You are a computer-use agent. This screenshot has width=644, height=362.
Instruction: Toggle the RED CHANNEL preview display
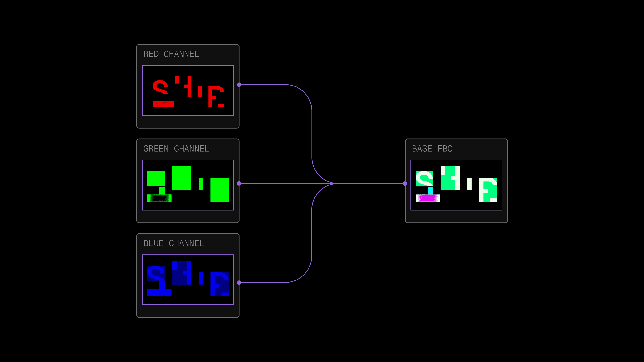pyautogui.click(x=188, y=90)
